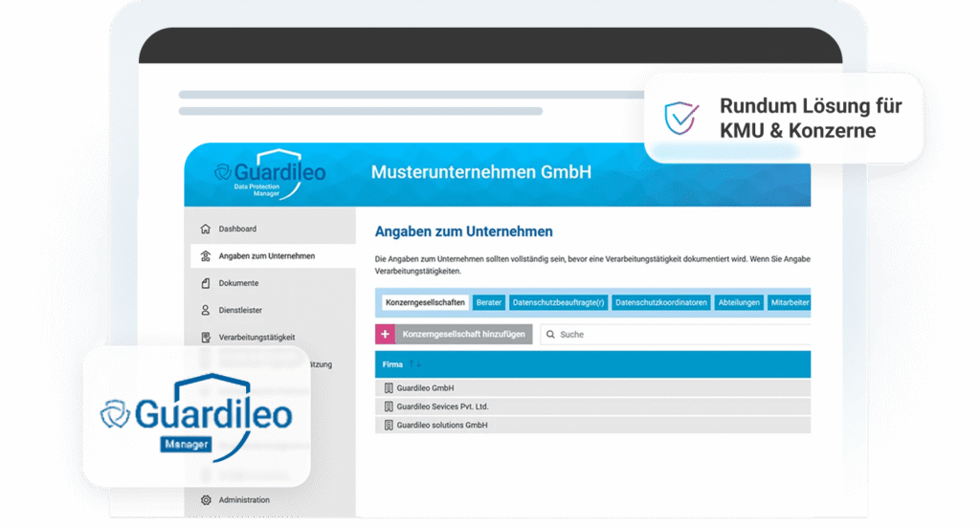Viewport: 980px width, 527px height.
Task: Select the Guardileo GmbH row
Action: click(x=592, y=387)
